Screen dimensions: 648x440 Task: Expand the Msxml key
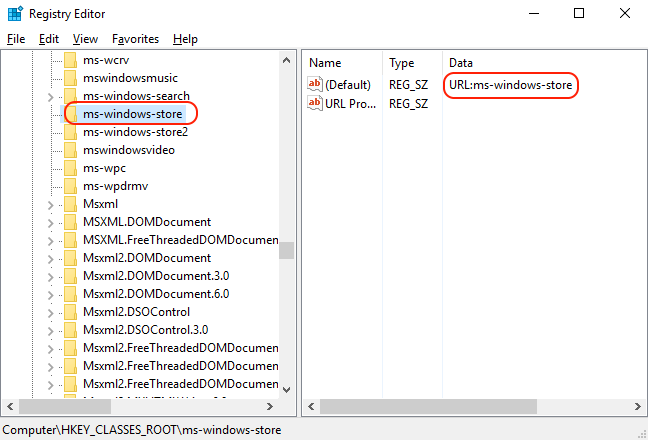(50, 205)
